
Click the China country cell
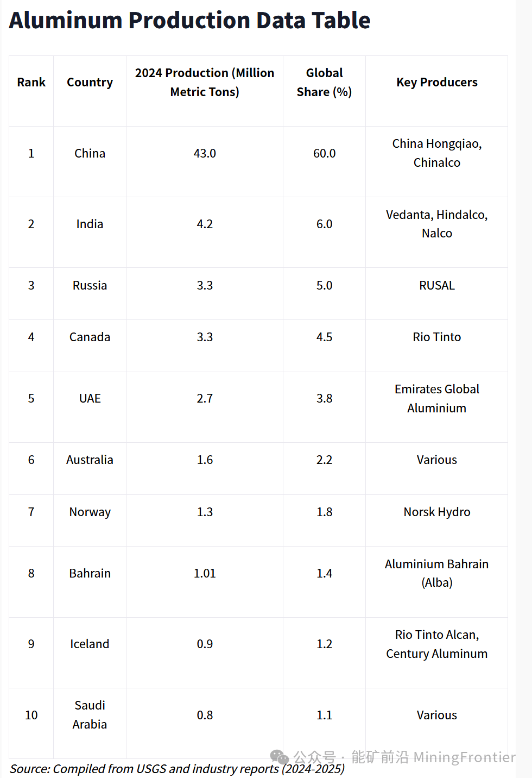click(90, 154)
